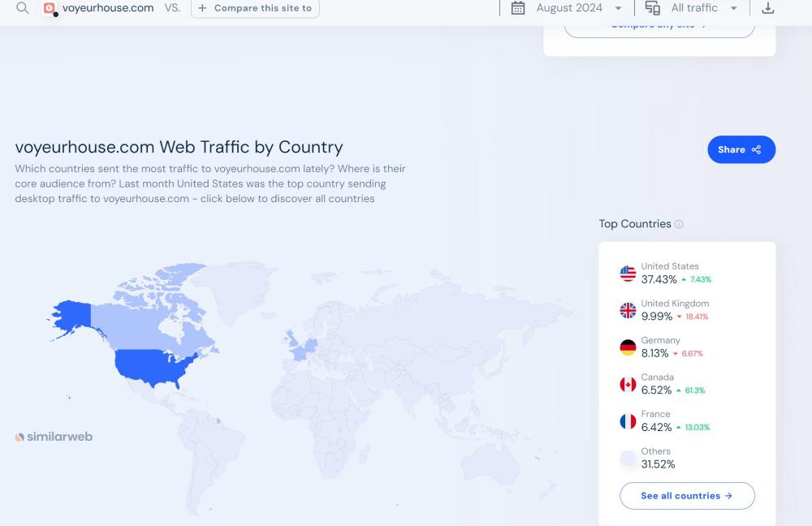
Task: Click the search magnifier icon
Action: tap(23, 8)
